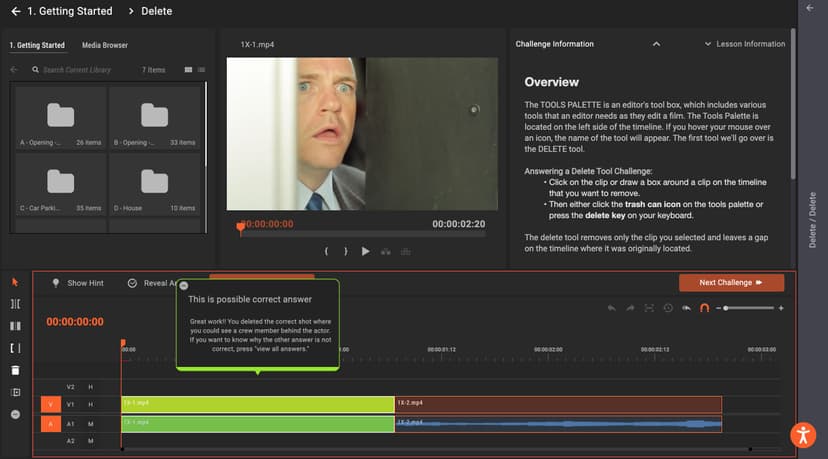Open the D - House folder
The width and height of the screenshot is (828, 459).
[155, 184]
